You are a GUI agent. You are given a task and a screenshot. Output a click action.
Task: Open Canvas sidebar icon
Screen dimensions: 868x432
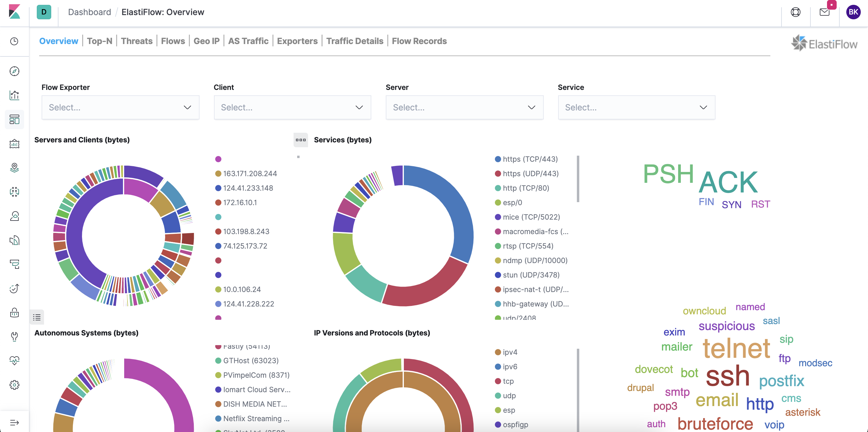click(14, 144)
